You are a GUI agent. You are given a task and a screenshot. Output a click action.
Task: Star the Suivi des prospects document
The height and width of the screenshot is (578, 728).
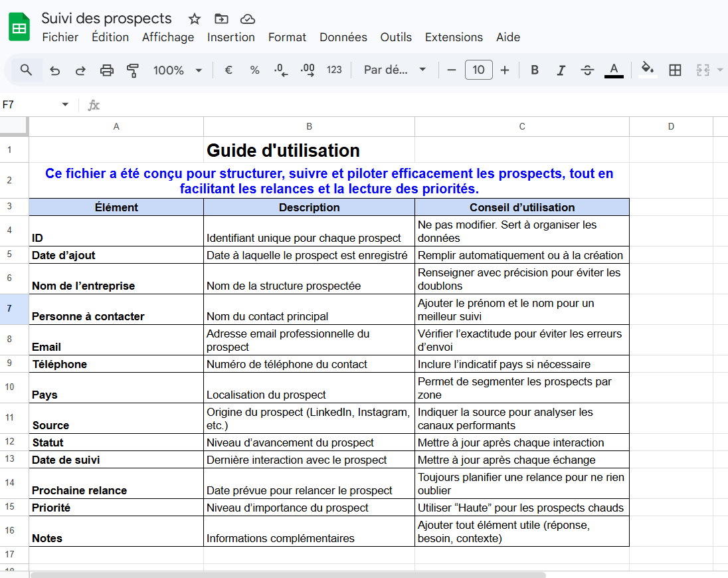[x=194, y=19]
